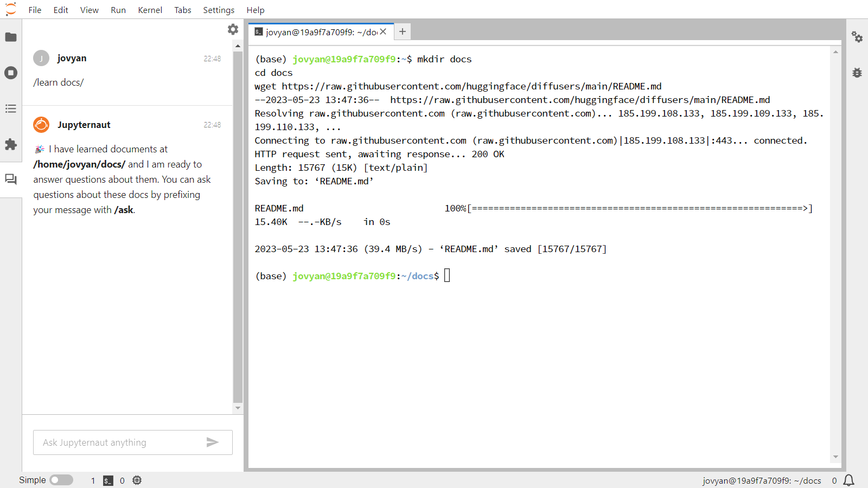Open the debugger panel
Screen dimensions: 868x488
(x=856, y=73)
